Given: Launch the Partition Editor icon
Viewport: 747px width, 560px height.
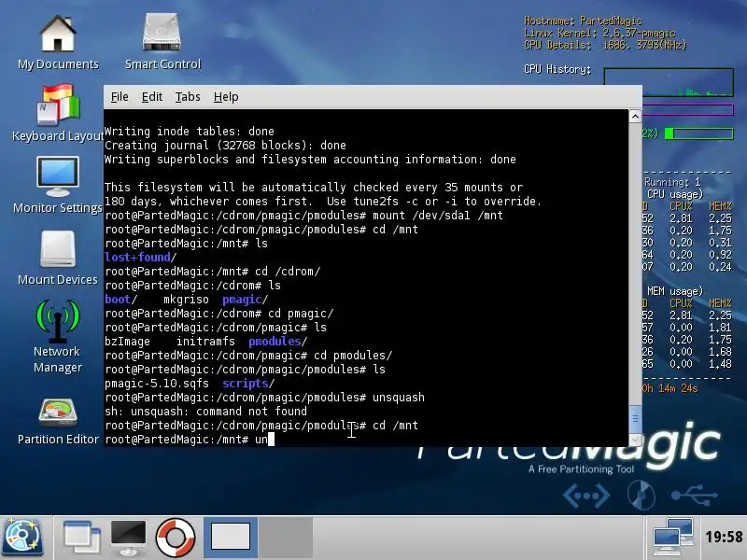Looking at the screenshot, I should [58, 422].
